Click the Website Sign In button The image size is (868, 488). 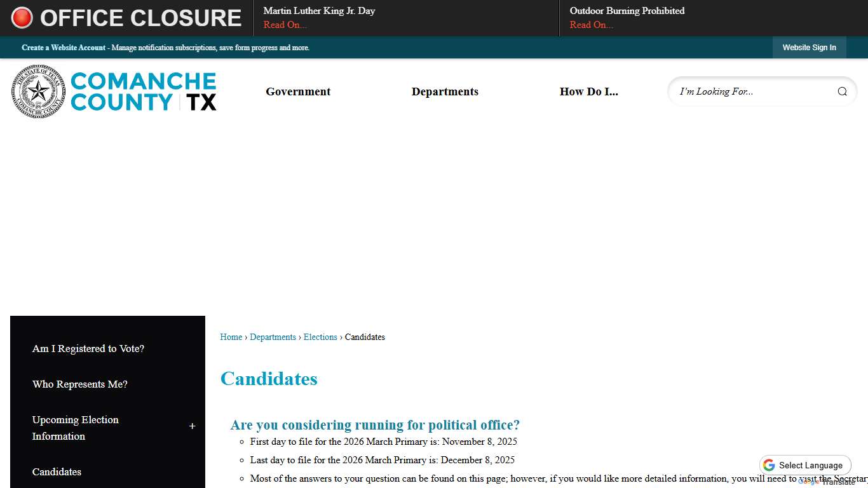tap(809, 48)
